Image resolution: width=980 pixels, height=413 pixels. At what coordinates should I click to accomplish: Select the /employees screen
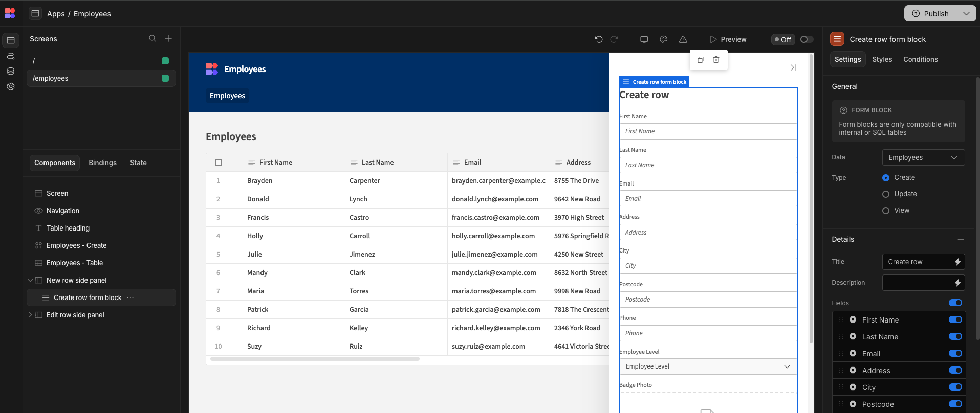[x=101, y=78]
